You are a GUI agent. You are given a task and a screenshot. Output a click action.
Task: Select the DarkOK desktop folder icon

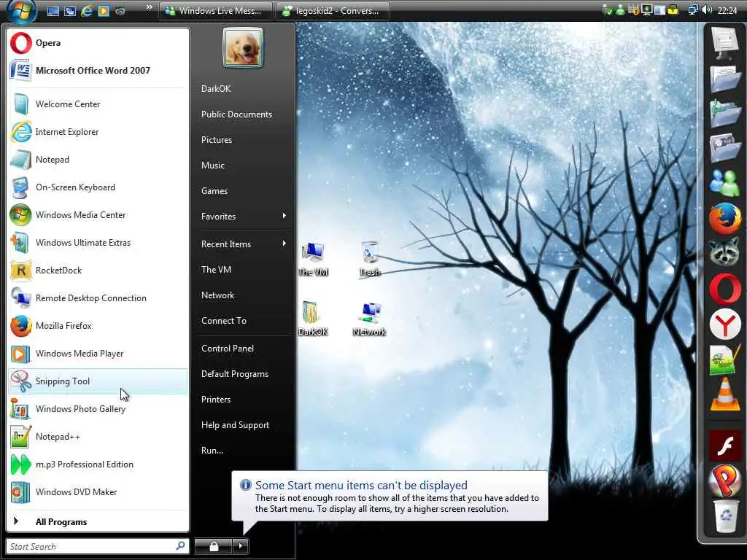[312, 319]
